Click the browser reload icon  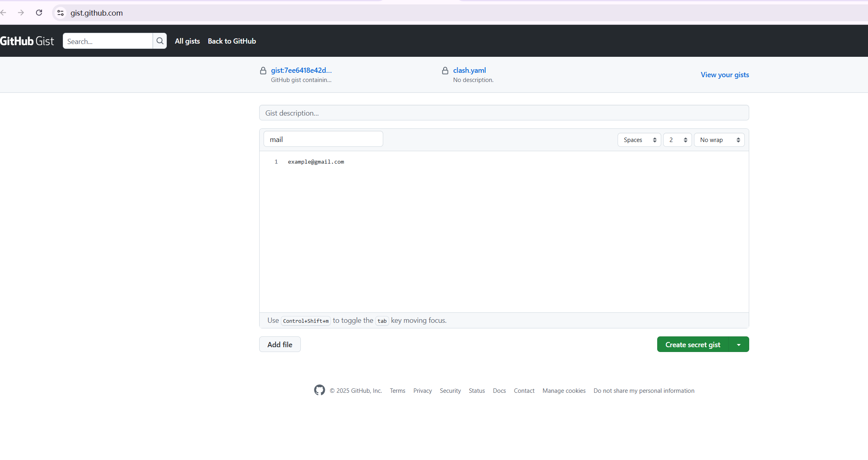click(x=39, y=13)
